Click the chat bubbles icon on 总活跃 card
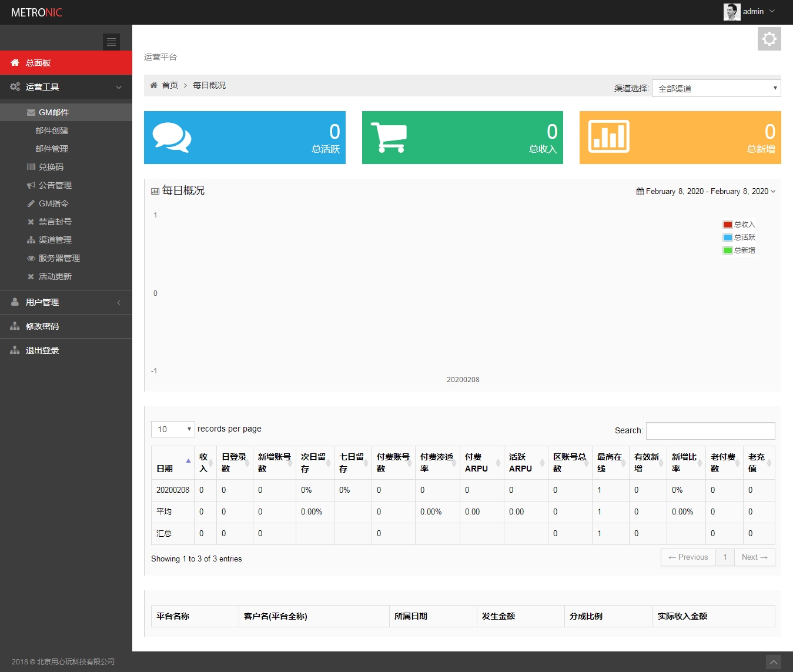Screen dimensions: 793x672 pos(172,138)
